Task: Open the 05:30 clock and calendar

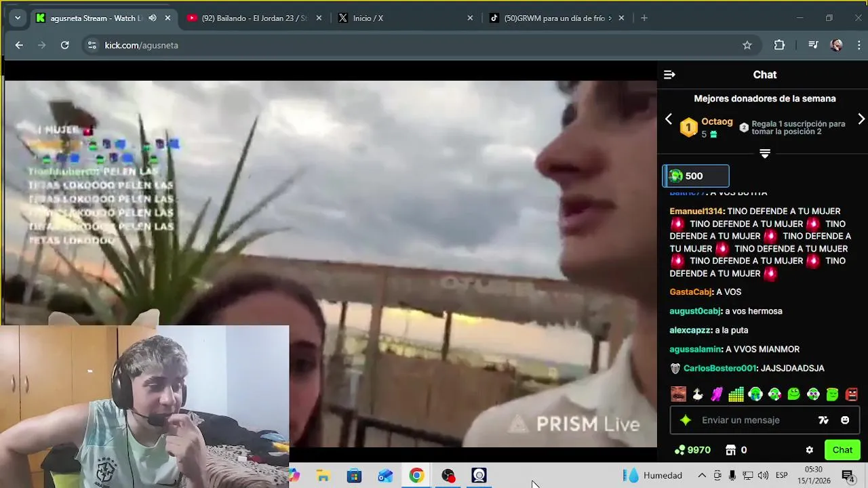Action: click(814, 475)
